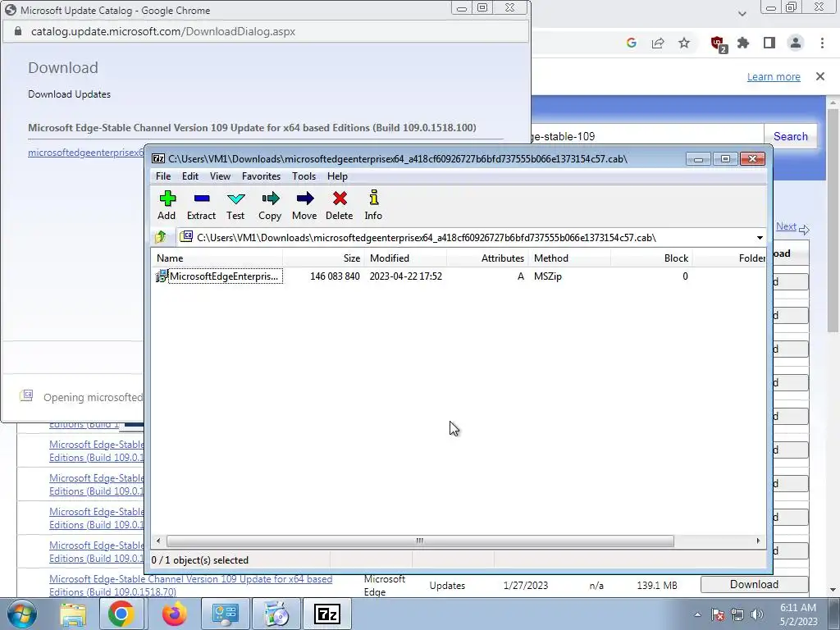Click the Chrome page vertical scrollbar thumb
Viewport: 840px width, 630px height.
(x=833, y=221)
